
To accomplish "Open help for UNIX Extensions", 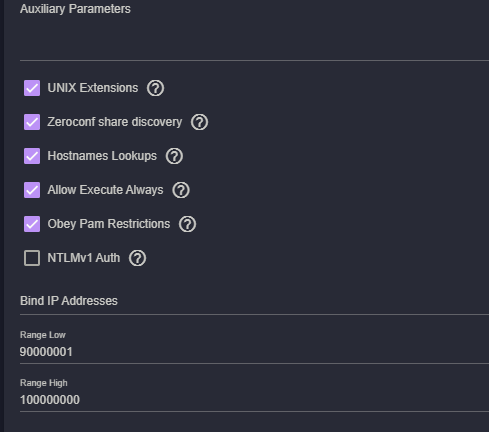I will [155, 88].
